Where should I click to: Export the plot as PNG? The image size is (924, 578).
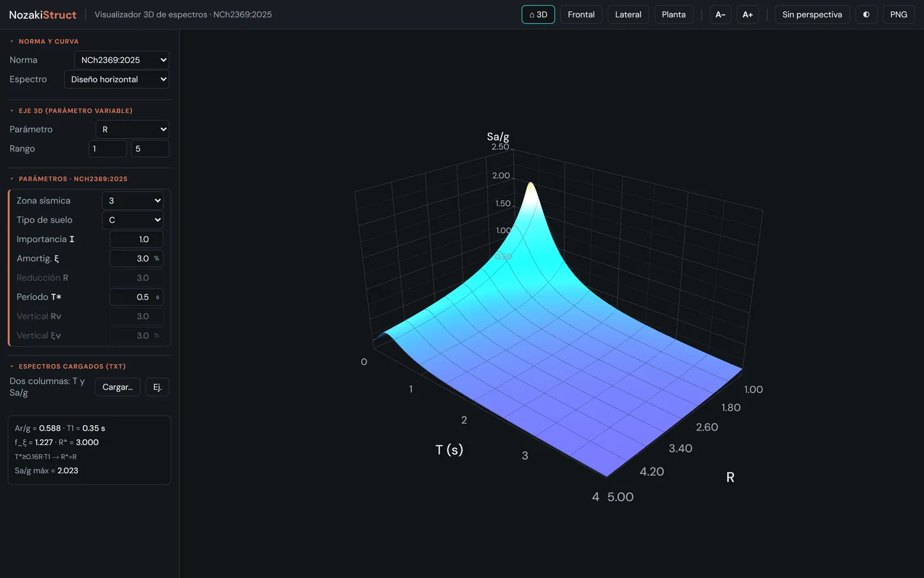(x=898, y=14)
